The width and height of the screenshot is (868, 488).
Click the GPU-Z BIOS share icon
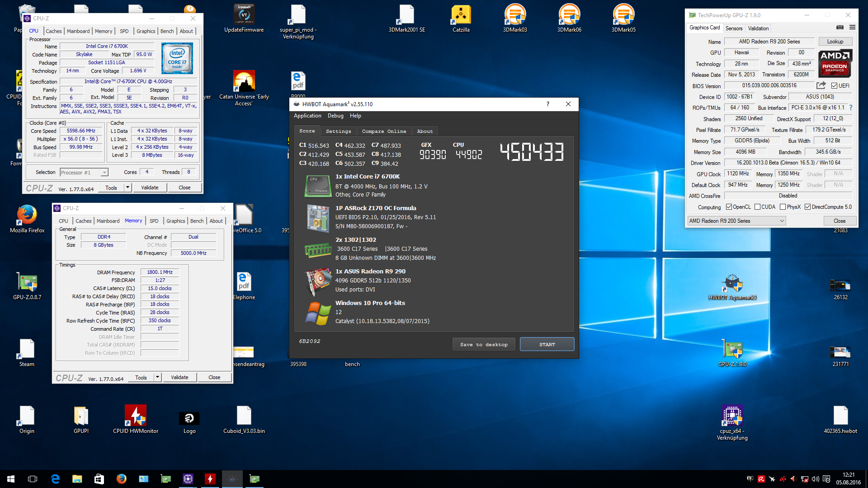click(x=821, y=85)
